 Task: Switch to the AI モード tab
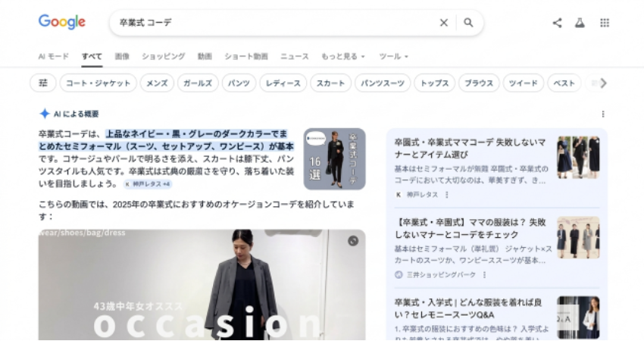click(x=53, y=56)
